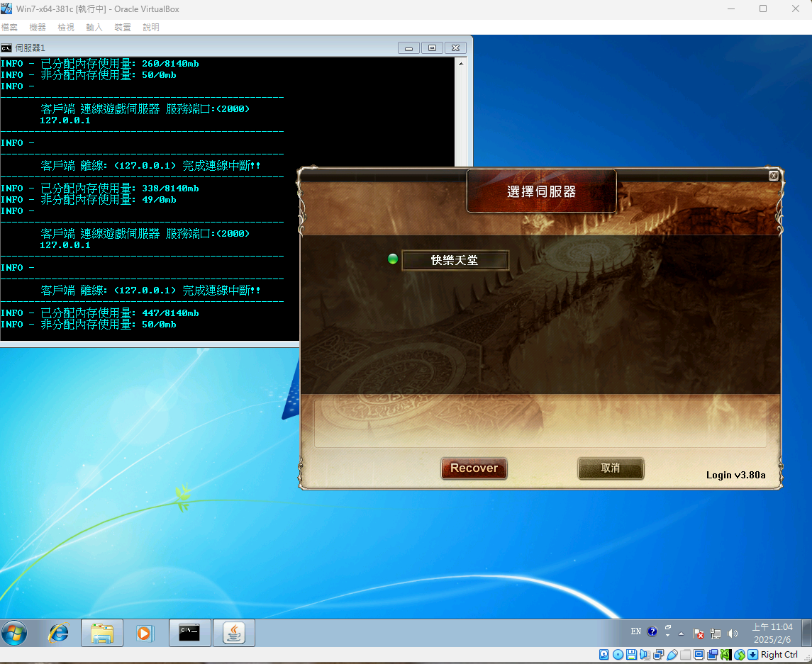Close the 選擇伺服器 dialog with X
This screenshot has width=812, height=664.
click(773, 176)
